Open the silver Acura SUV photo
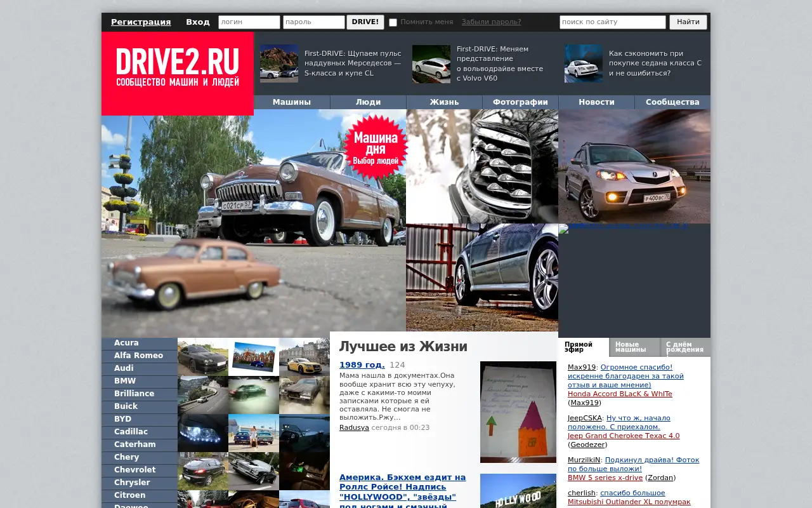 pos(634,166)
